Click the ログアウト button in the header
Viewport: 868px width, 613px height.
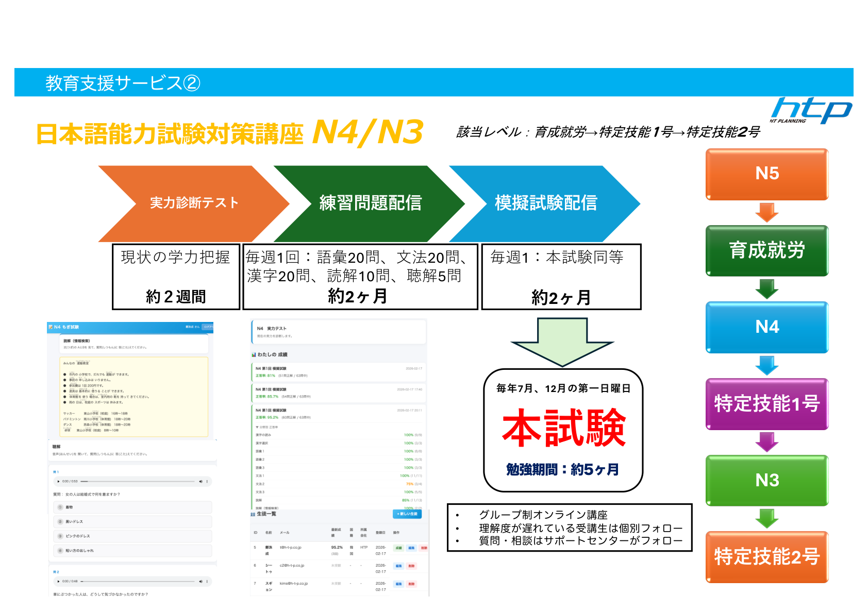tap(208, 327)
